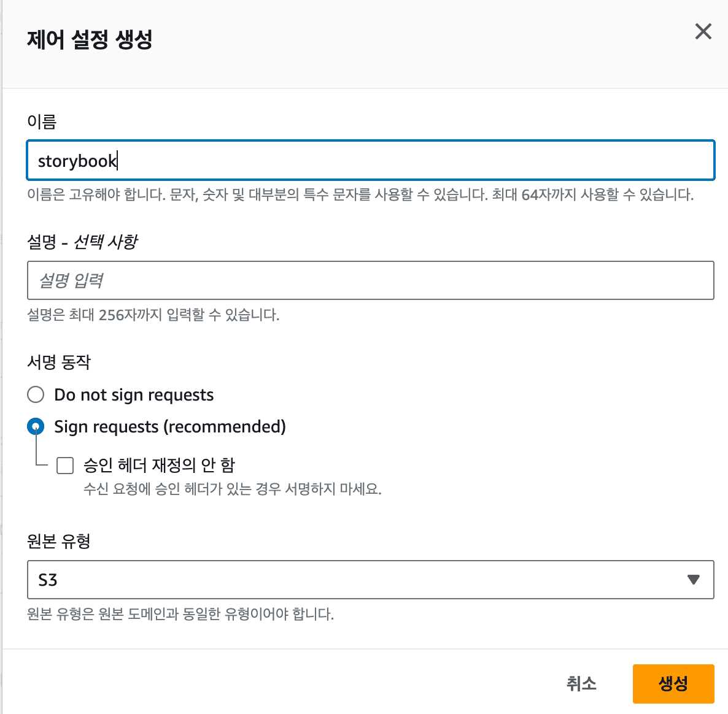
Task: Close the 제어 설정 생성 dialog
Action: [x=703, y=31]
